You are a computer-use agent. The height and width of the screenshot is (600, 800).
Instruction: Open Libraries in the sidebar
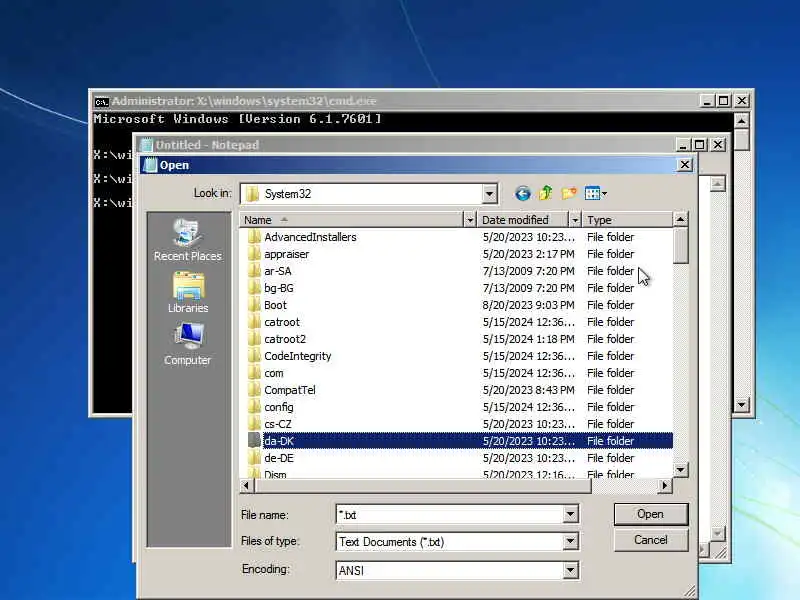188,292
